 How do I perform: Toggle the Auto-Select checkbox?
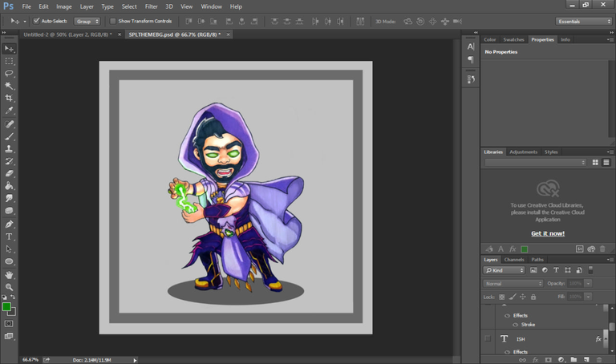[37, 21]
